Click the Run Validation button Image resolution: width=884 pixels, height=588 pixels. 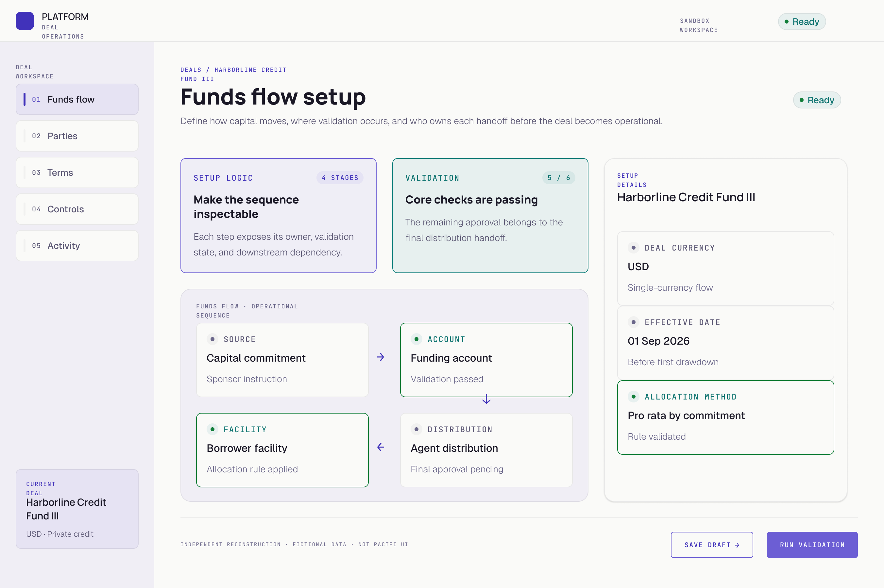coord(812,545)
